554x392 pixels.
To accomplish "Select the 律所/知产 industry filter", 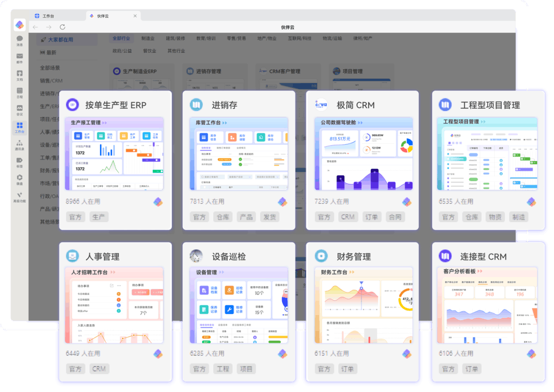I will (363, 38).
